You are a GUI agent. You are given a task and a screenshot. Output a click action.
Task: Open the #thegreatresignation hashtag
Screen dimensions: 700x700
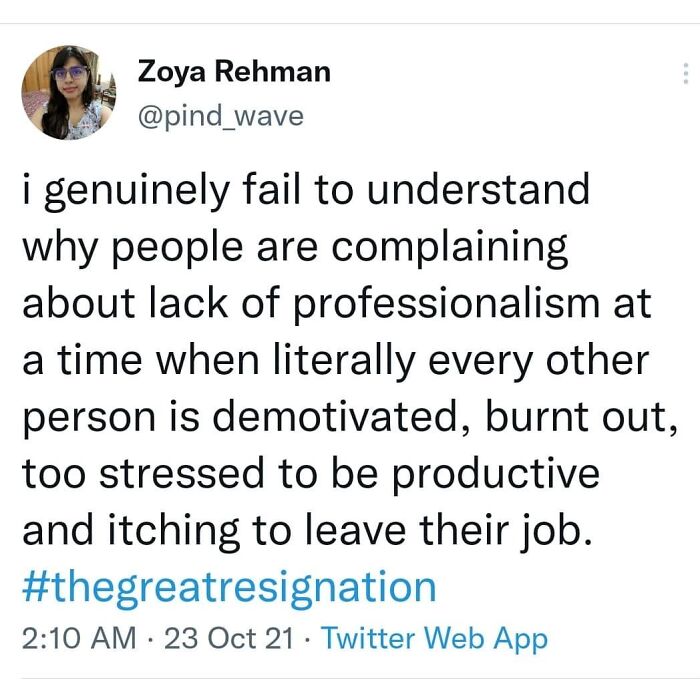coord(229,586)
